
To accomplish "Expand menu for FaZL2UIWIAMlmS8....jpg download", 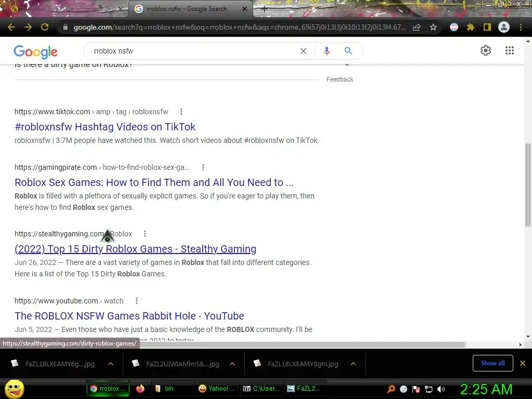I will (x=232, y=364).
